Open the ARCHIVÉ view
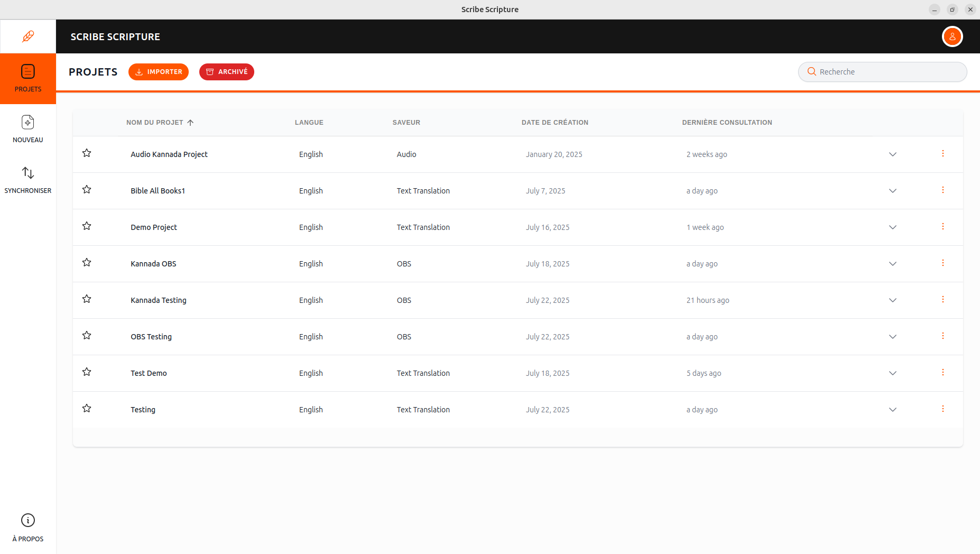 (226, 71)
